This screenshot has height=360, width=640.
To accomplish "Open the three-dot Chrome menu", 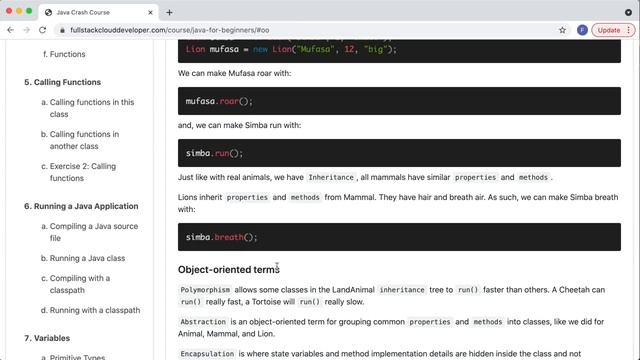I will pos(629,30).
